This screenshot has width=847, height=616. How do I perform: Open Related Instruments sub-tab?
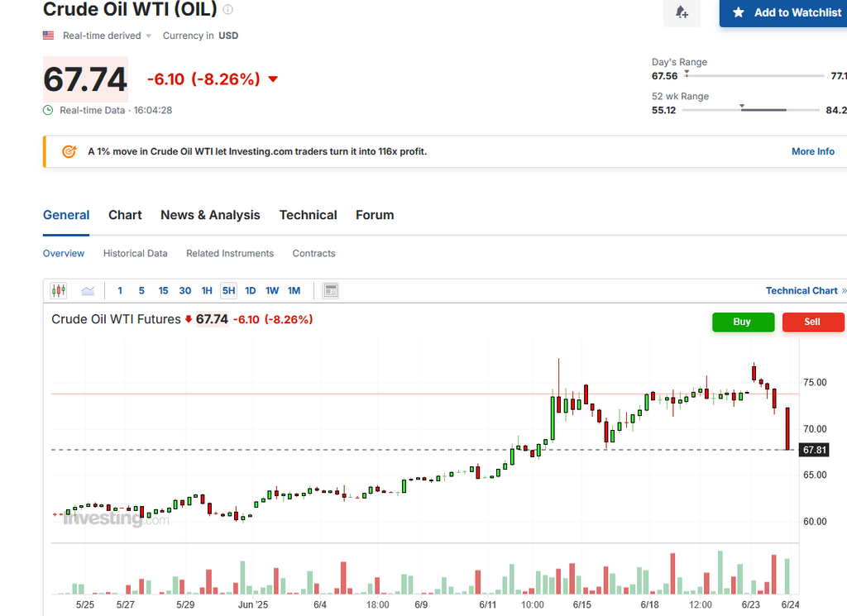click(230, 253)
